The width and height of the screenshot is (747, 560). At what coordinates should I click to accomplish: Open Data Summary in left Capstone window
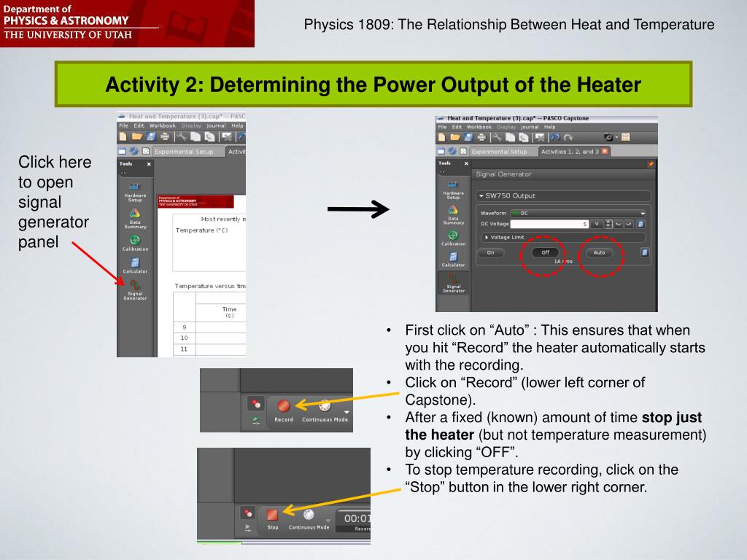(135, 219)
